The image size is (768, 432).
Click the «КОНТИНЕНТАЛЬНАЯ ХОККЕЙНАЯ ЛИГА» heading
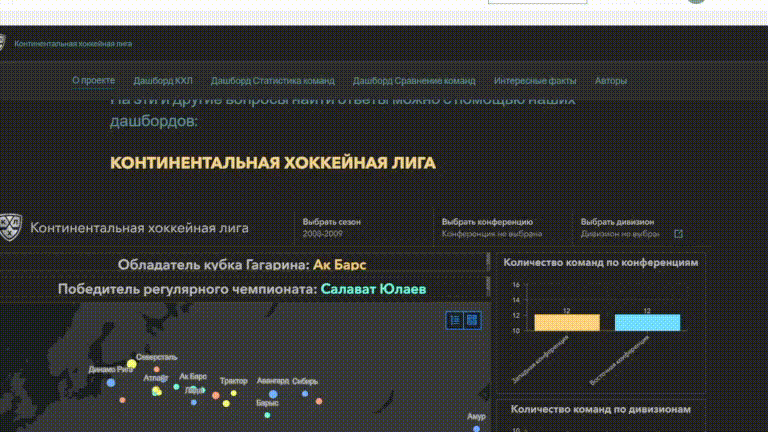(273, 163)
